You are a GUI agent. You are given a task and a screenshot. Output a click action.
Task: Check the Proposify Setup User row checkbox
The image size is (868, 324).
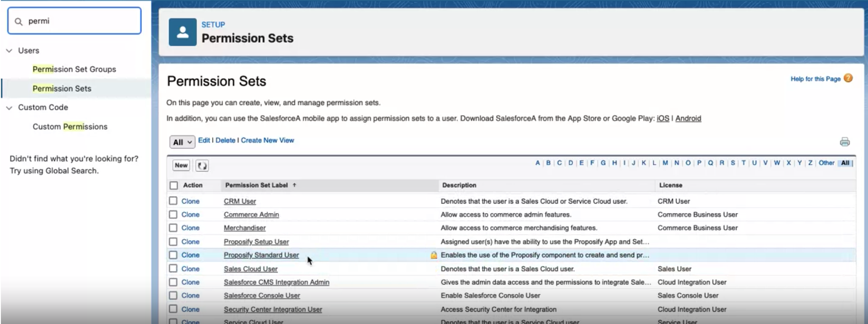[x=173, y=242]
